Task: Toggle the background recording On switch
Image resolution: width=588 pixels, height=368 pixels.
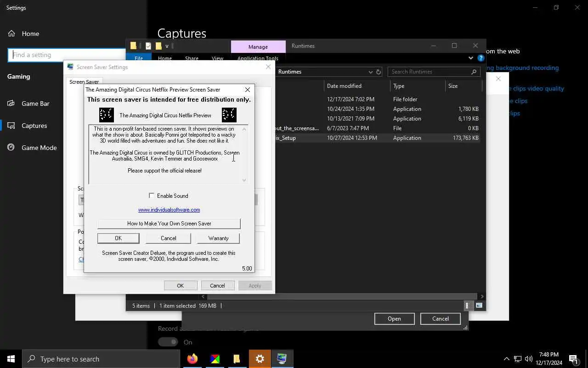Action: pos(168,342)
